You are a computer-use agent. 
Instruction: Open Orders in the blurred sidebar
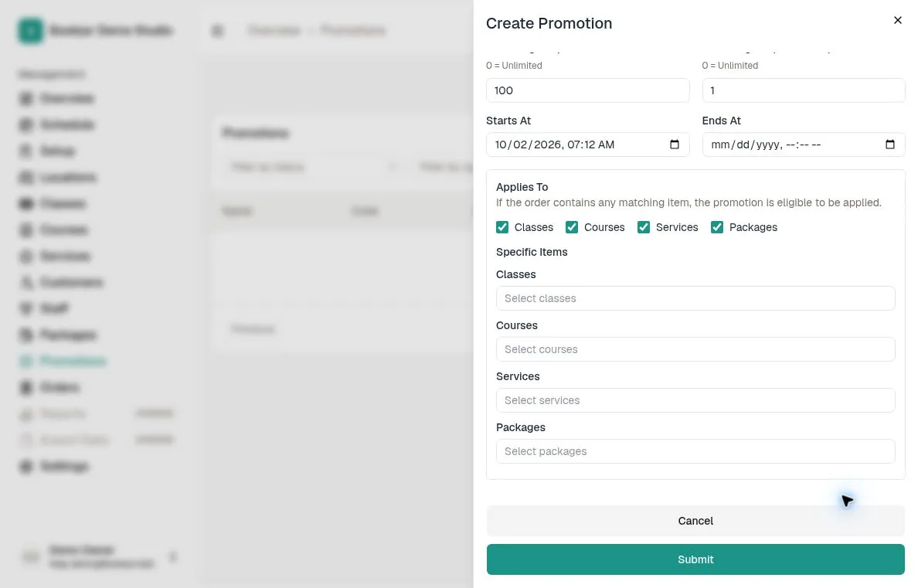(x=49, y=388)
